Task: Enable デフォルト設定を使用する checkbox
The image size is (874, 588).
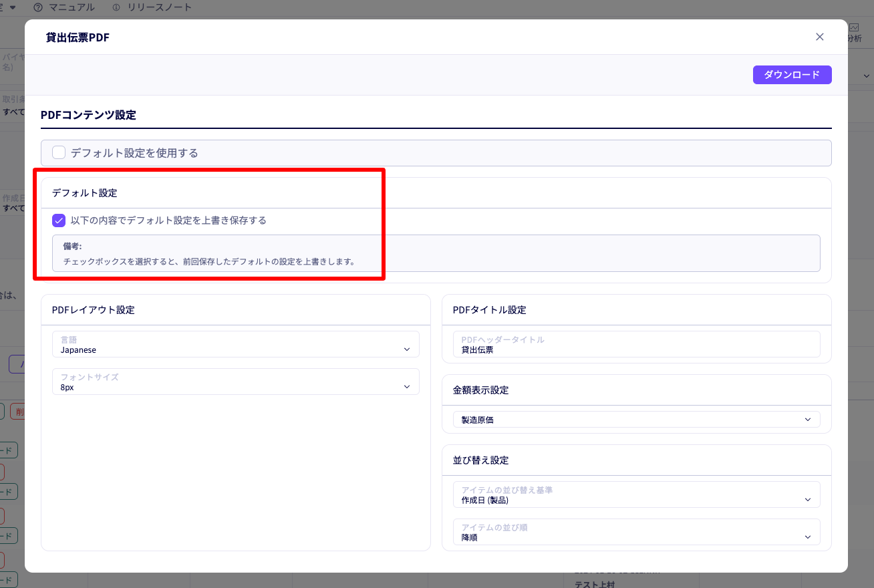Action: tap(59, 152)
